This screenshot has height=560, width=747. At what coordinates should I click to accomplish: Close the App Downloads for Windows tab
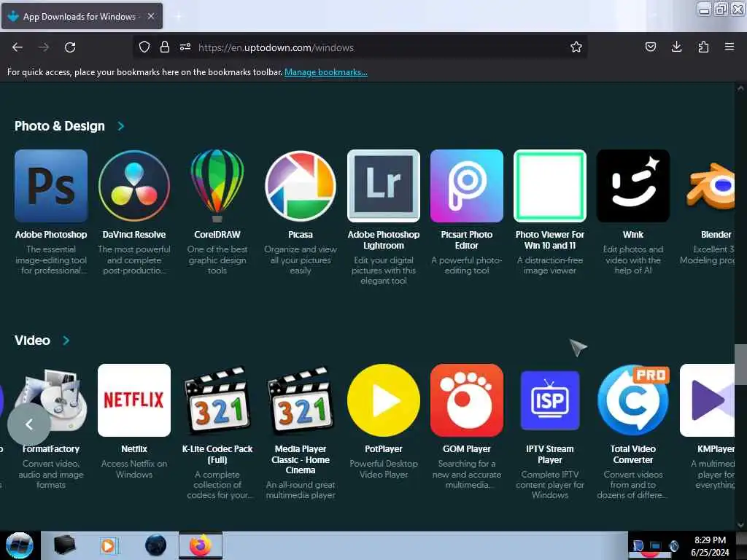151,16
